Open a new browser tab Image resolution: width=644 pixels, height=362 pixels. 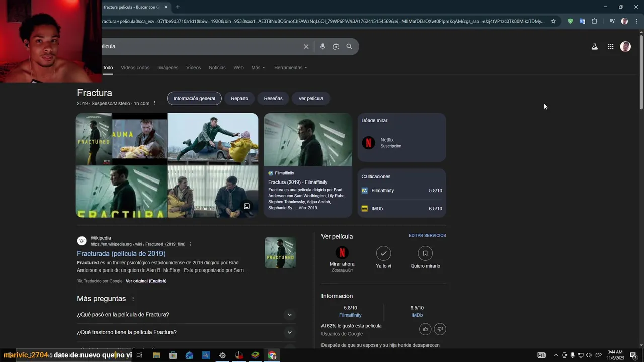[x=178, y=7]
